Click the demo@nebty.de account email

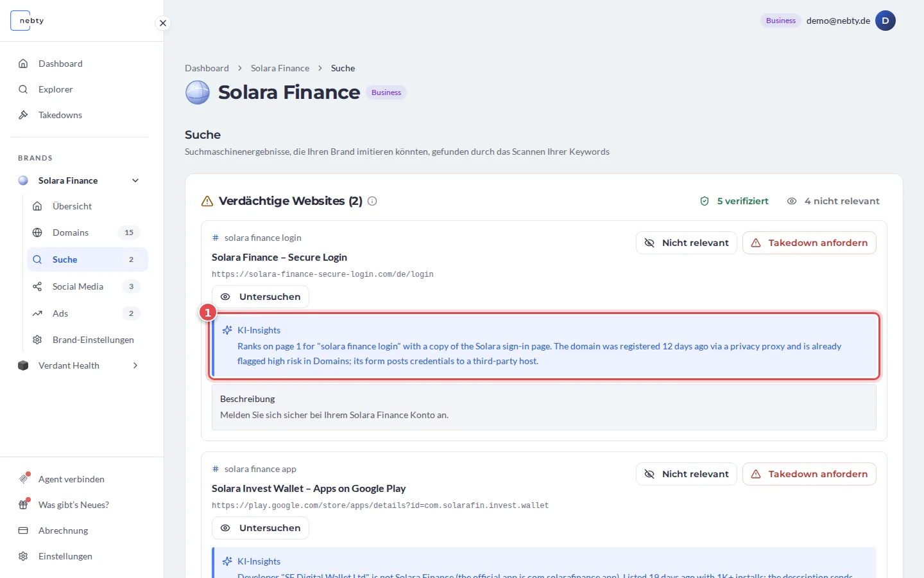[838, 21]
